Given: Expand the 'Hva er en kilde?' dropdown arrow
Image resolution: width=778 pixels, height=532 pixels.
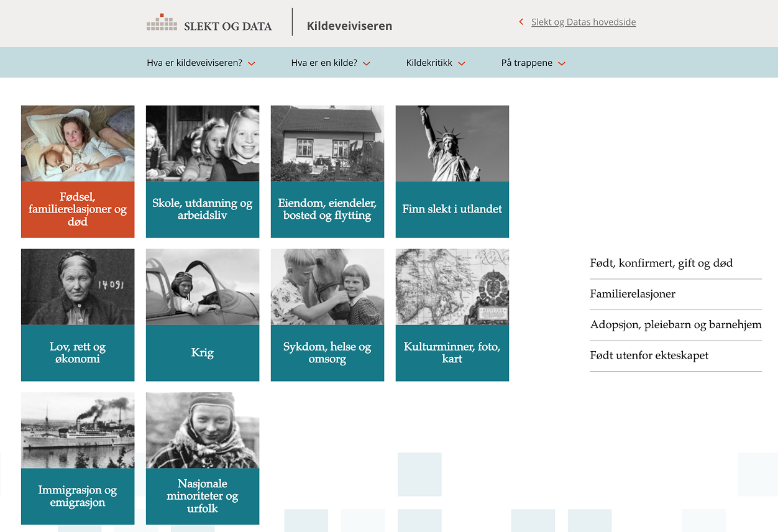Looking at the screenshot, I should click(x=367, y=63).
